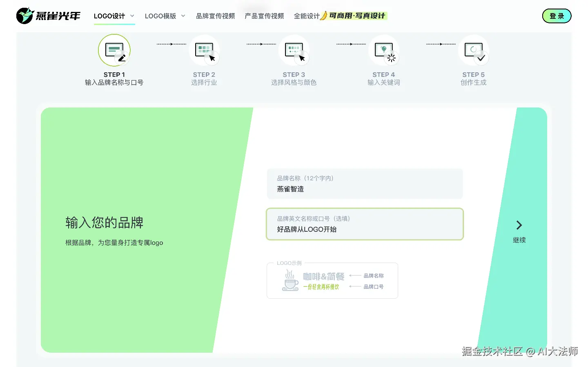The height and width of the screenshot is (367, 588).
Task: Click the 继续 label to proceed
Action: pos(519,240)
